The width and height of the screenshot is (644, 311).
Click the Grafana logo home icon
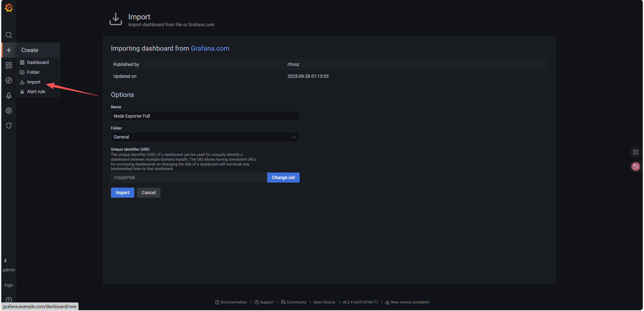[x=9, y=8]
